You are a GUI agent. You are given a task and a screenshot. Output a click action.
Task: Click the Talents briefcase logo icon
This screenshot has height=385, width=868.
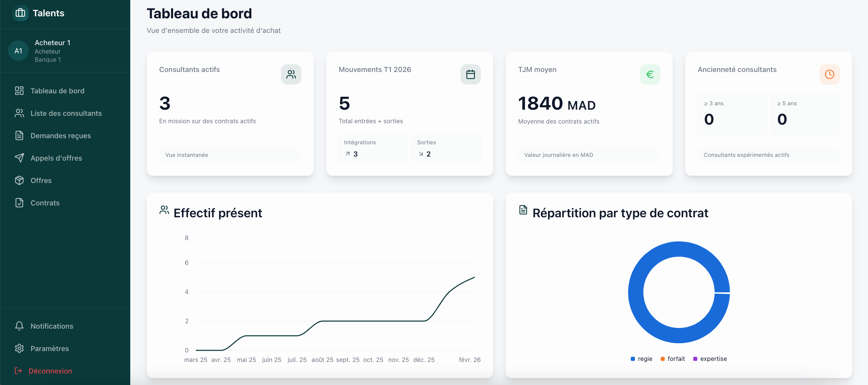click(x=20, y=13)
